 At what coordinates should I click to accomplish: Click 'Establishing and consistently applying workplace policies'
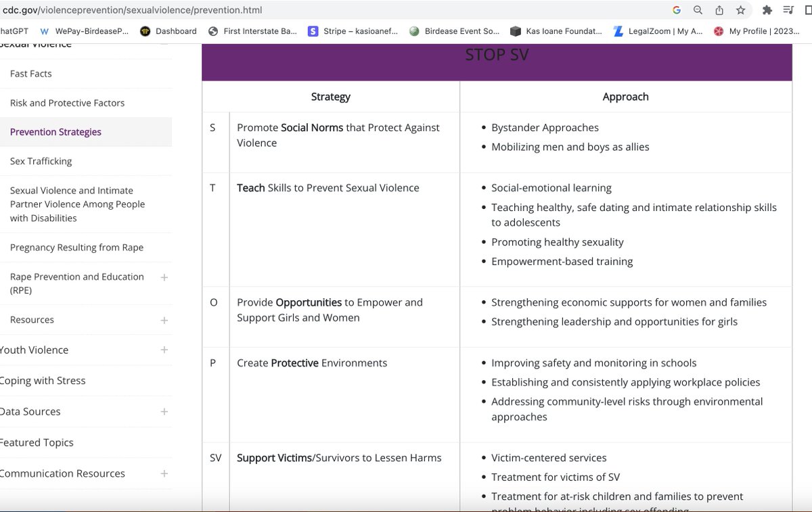(x=626, y=383)
